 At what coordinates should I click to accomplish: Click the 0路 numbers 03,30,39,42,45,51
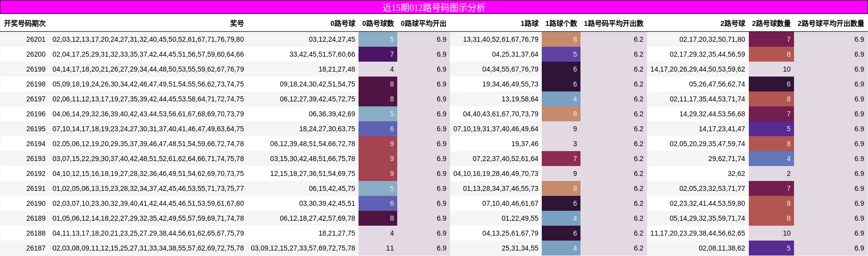[327, 203]
